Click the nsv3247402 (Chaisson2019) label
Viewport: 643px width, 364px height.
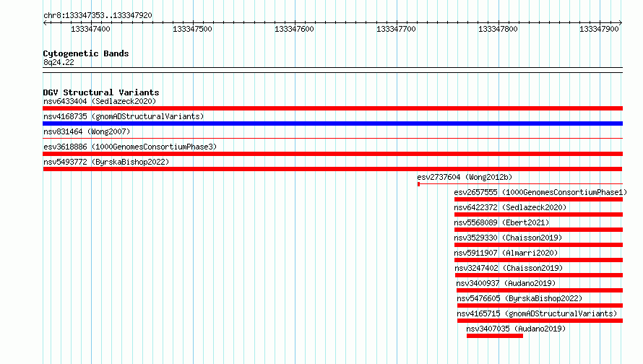[x=509, y=268]
